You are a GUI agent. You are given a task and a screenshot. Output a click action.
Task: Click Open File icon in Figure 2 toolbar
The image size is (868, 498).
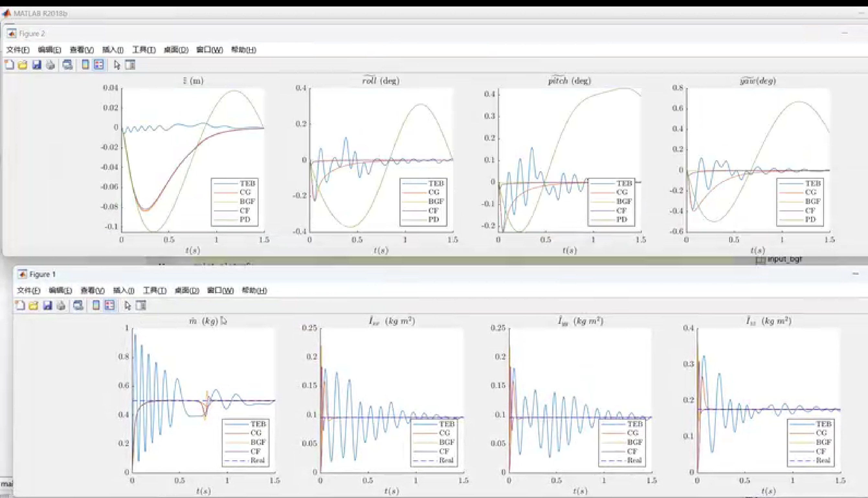23,65
